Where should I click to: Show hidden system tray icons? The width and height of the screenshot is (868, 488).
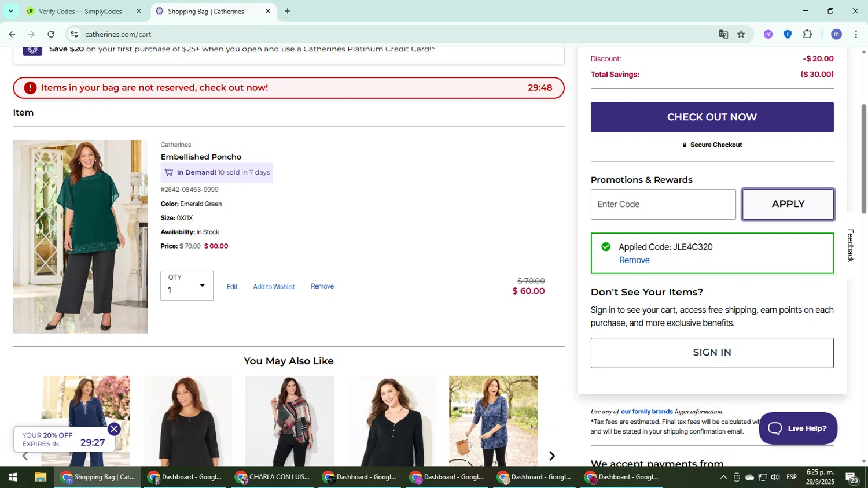tap(723, 478)
